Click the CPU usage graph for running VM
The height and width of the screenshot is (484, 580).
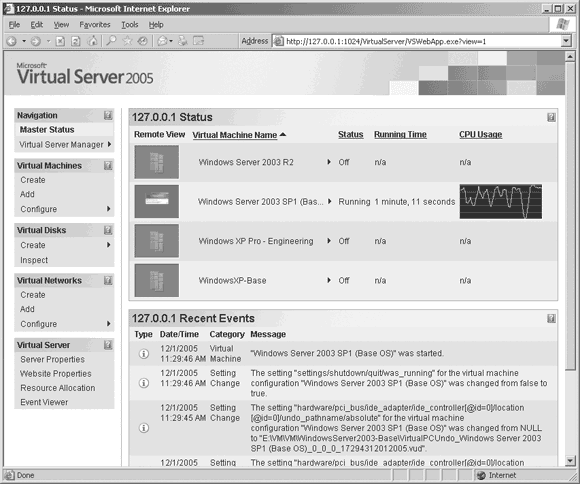coord(501,201)
